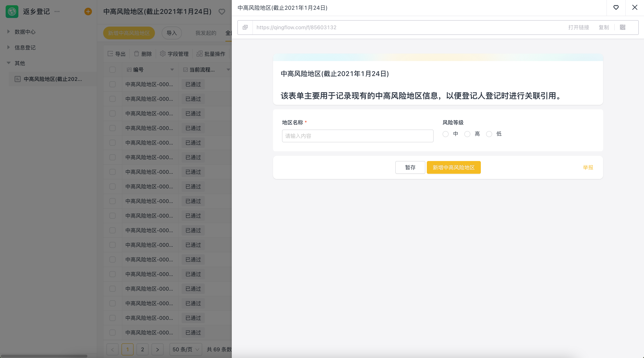
Task: Click the link icon beside the form URL
Action: pyautogui.click(x=245, y=28)
